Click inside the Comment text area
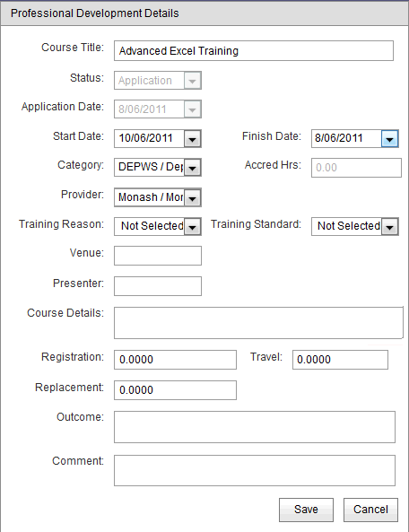Screen dimensions: 409x532 click(255, 471)
